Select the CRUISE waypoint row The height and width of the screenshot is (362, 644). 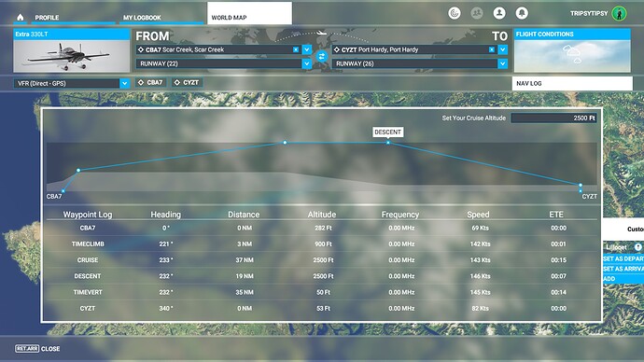click(322, 259)
